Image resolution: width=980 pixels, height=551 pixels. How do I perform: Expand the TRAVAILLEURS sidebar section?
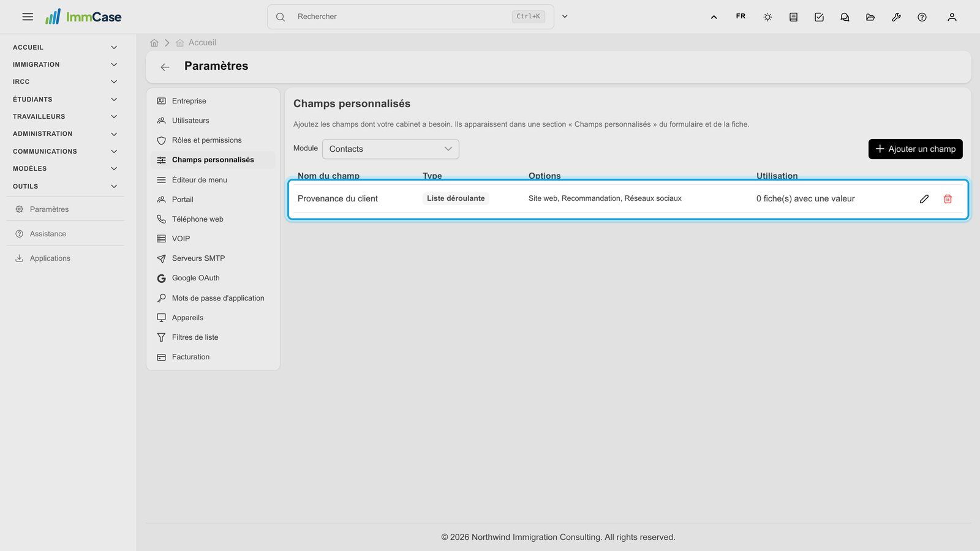pos(64,116)
